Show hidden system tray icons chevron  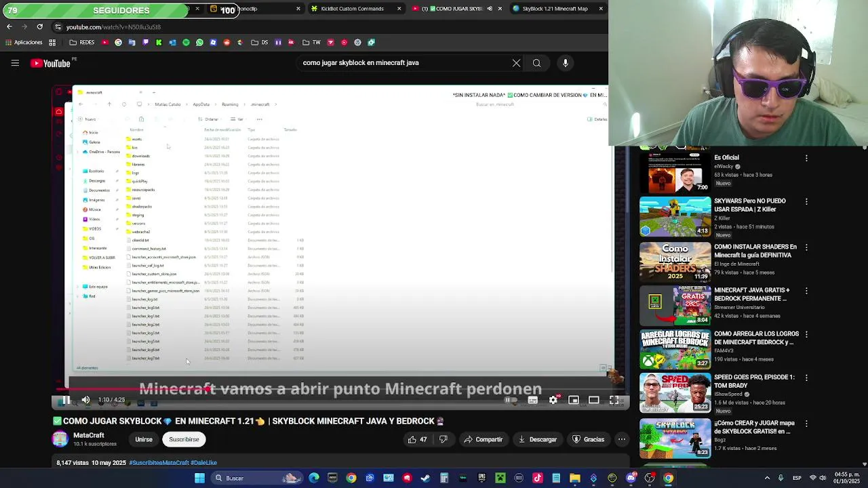pyautogui.click(x=767, y=478)
